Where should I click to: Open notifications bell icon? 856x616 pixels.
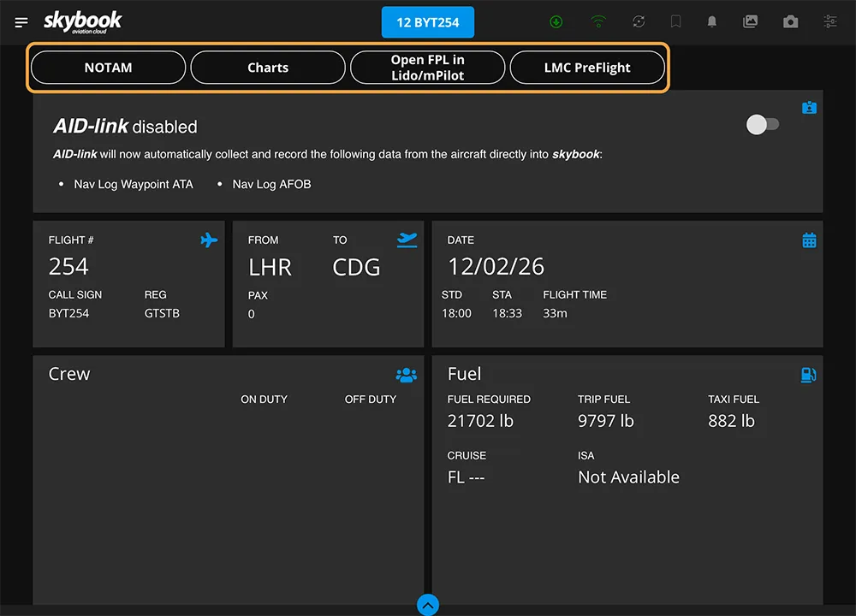[711, 22]
